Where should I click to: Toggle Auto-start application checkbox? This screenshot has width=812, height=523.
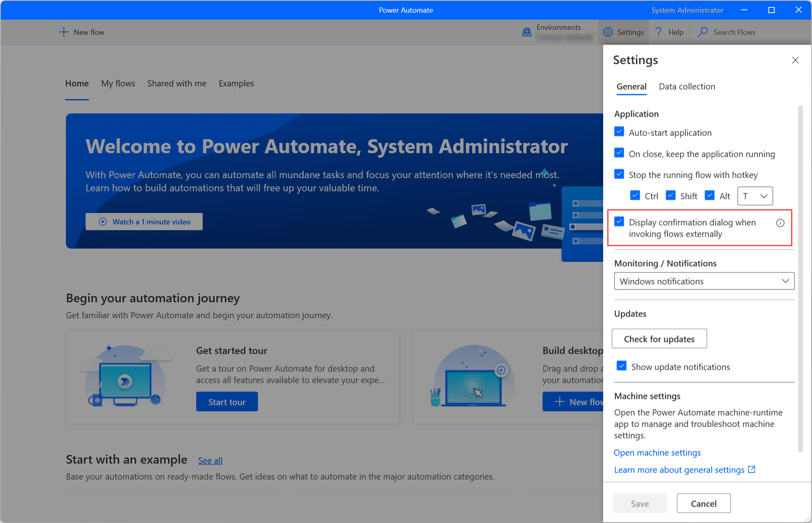[x=620, y=132]
